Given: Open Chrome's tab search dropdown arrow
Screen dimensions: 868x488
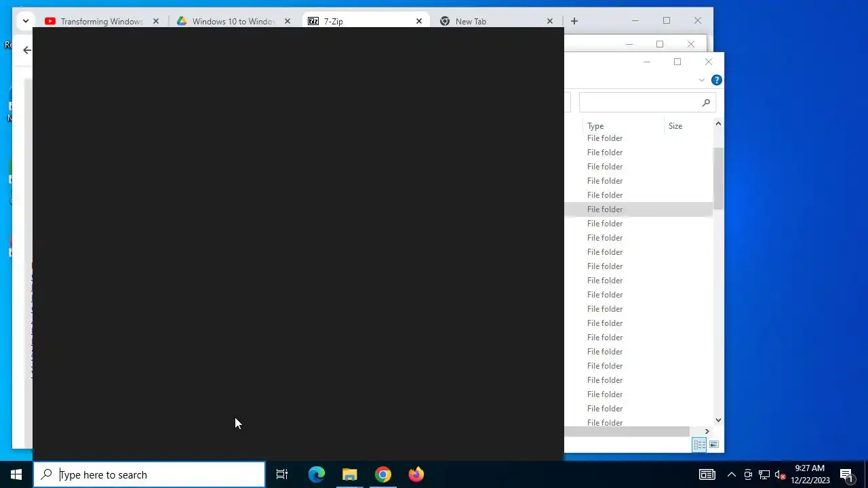Looking at the screenshot, I should [x=25, y=21].
